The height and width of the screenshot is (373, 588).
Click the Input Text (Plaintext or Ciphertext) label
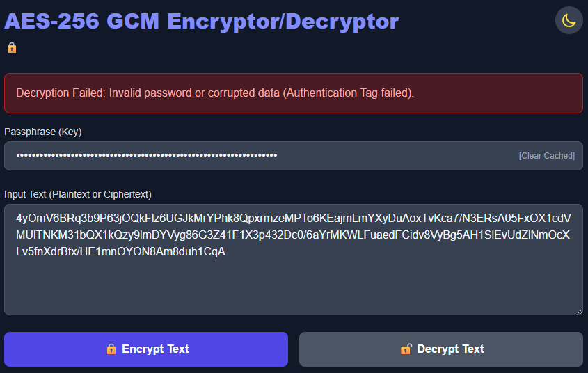(78, 194)
